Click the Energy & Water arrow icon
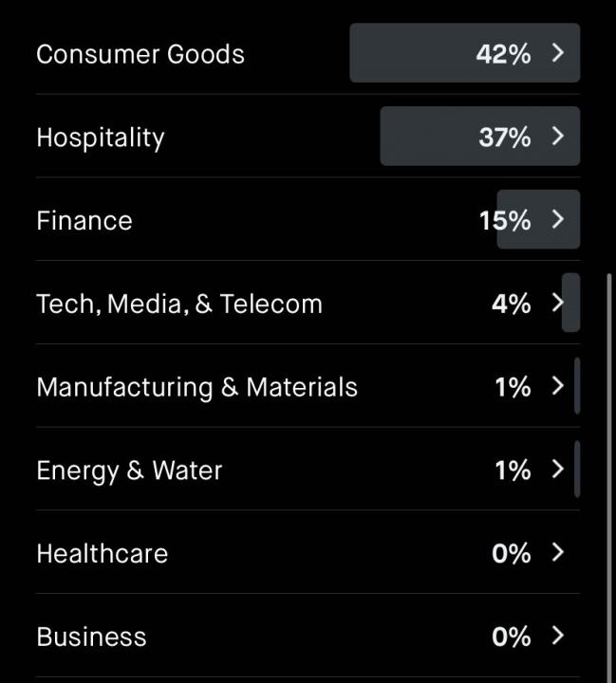Screen dimensions: 616x683 point(557,470)
